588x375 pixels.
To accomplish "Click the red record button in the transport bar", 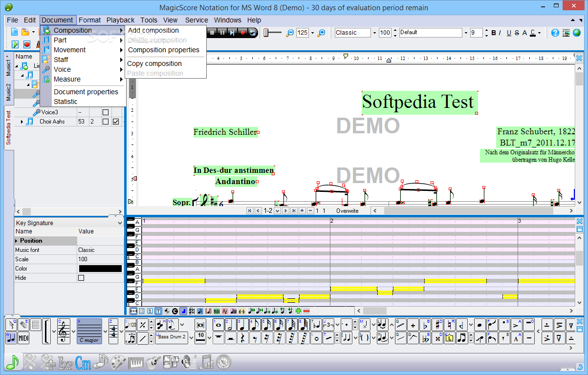I will (x=242, y=33).
